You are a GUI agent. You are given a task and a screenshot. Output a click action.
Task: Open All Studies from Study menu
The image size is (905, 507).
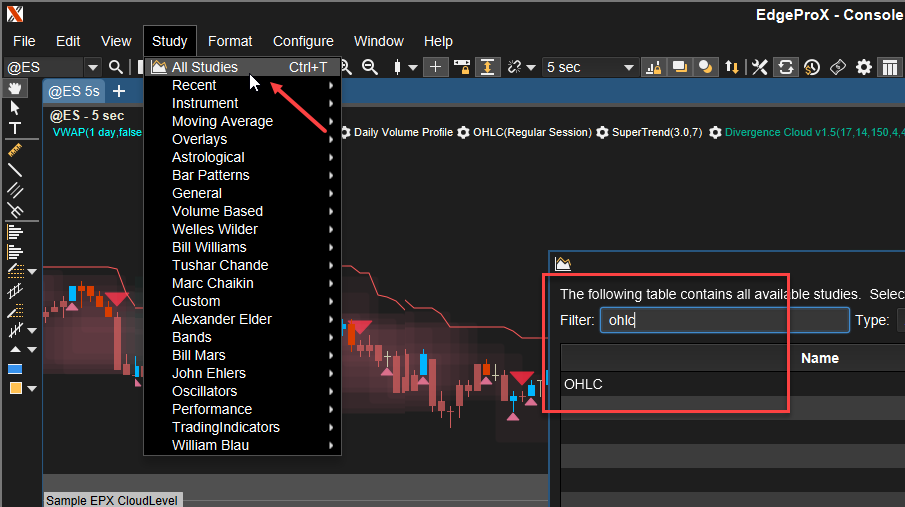pos(204,67)
